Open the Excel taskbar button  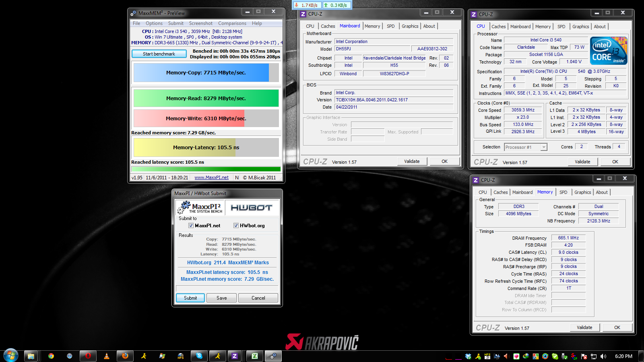pos(255,356)
